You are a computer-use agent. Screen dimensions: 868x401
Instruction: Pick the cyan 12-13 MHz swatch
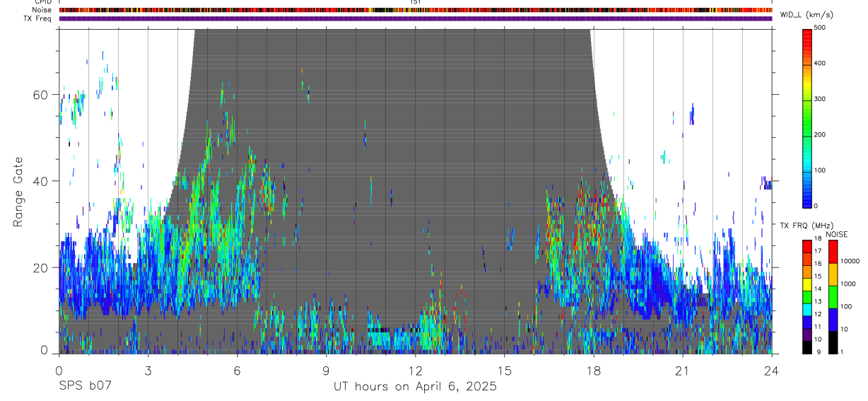pos(807,310)
